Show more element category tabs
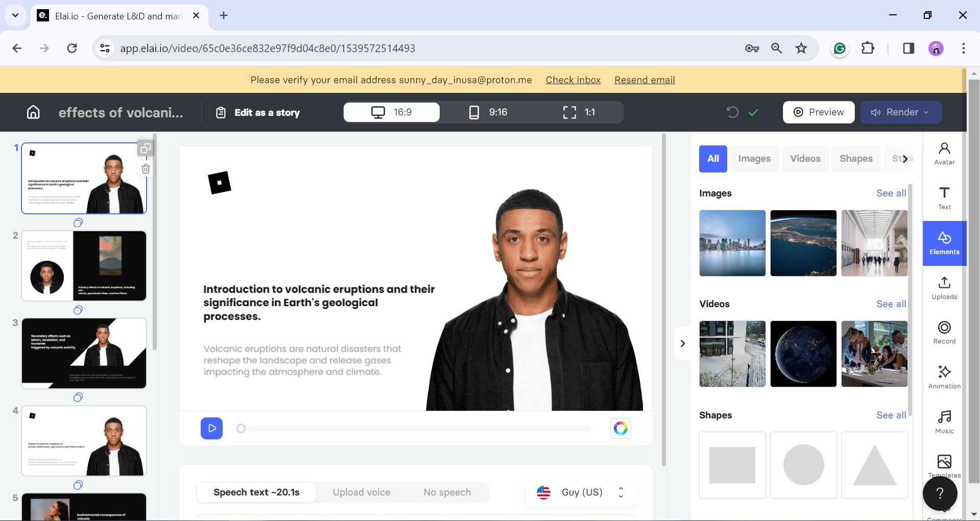 pyautogui.click(x=905, y=159)
